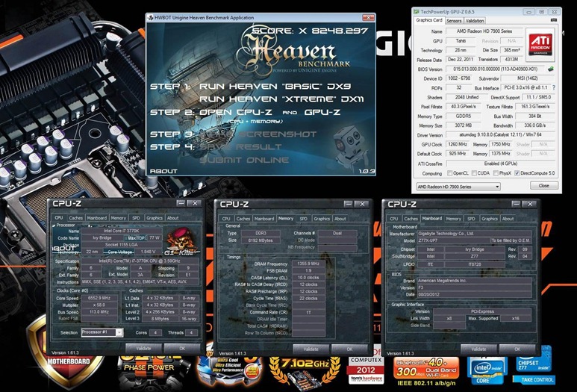The height and width of the screenshot is (392, 577).
Task: Select CPU tab in middle CPU-Z window
Action: (x=226, y=219)
